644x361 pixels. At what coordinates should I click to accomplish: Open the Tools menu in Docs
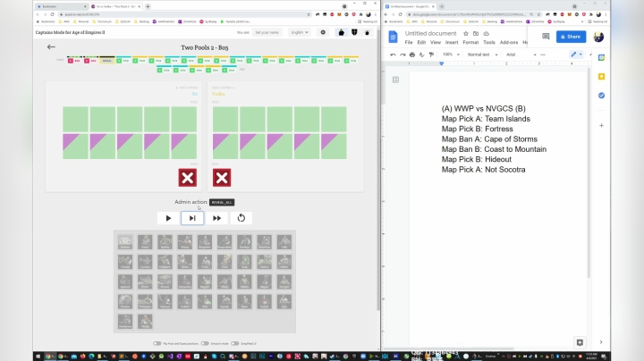488,42
